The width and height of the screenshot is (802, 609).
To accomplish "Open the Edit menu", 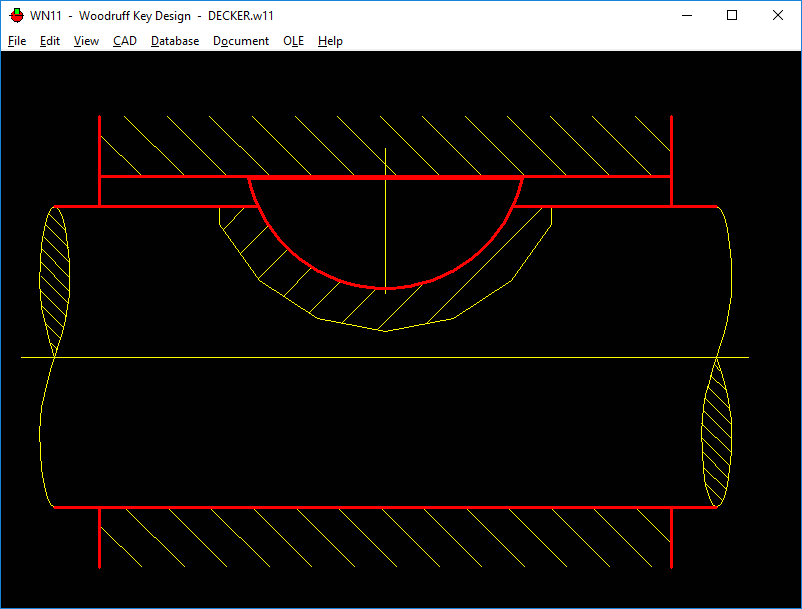I will pos(50,41).
